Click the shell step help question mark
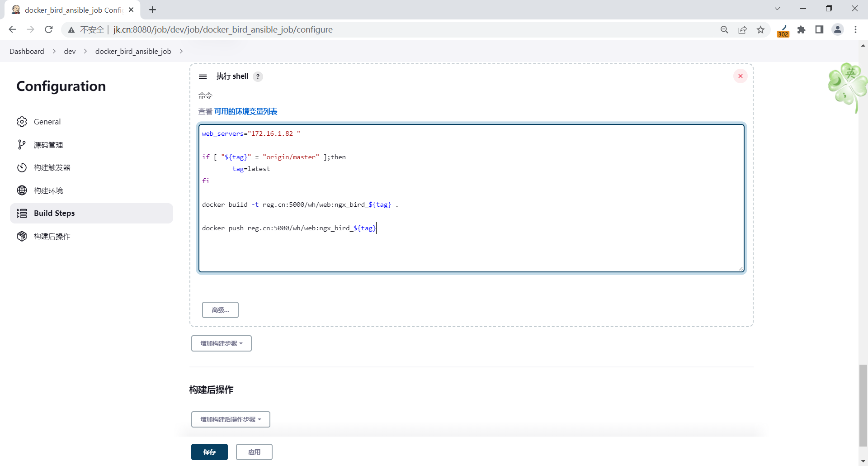Screen dimensions: 868x466 [x=258, y=76]
